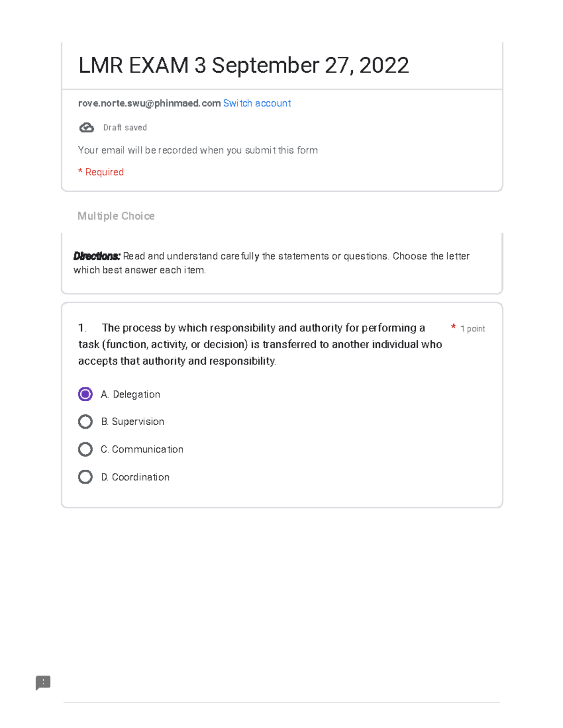Click the Multiple Choice section header
Screen dimensions: 563x728
116,216
